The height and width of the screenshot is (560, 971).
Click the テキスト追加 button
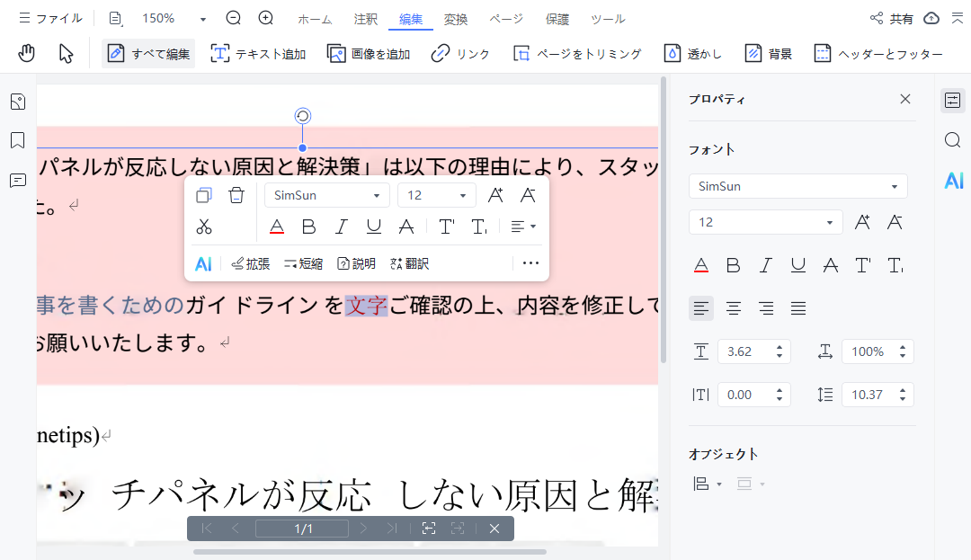coord(258,54)
